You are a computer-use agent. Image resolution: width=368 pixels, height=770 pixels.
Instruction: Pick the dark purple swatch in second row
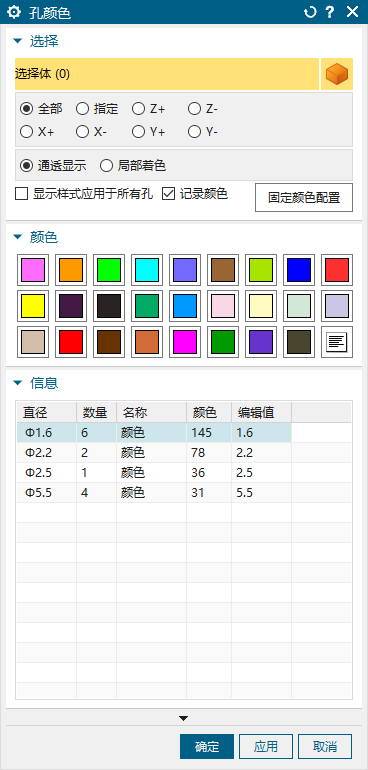click(x=71, y=306)
